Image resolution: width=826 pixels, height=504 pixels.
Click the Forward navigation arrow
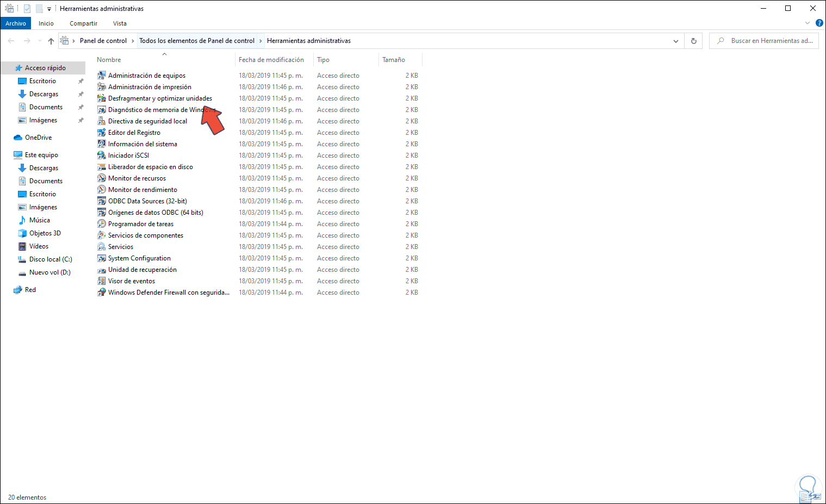27,41
